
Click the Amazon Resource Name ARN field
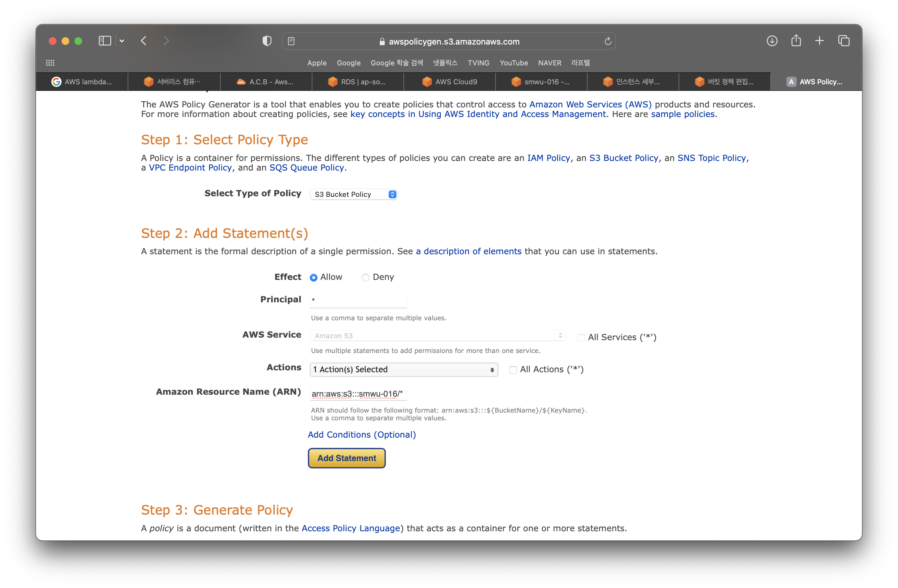(359, 394)
